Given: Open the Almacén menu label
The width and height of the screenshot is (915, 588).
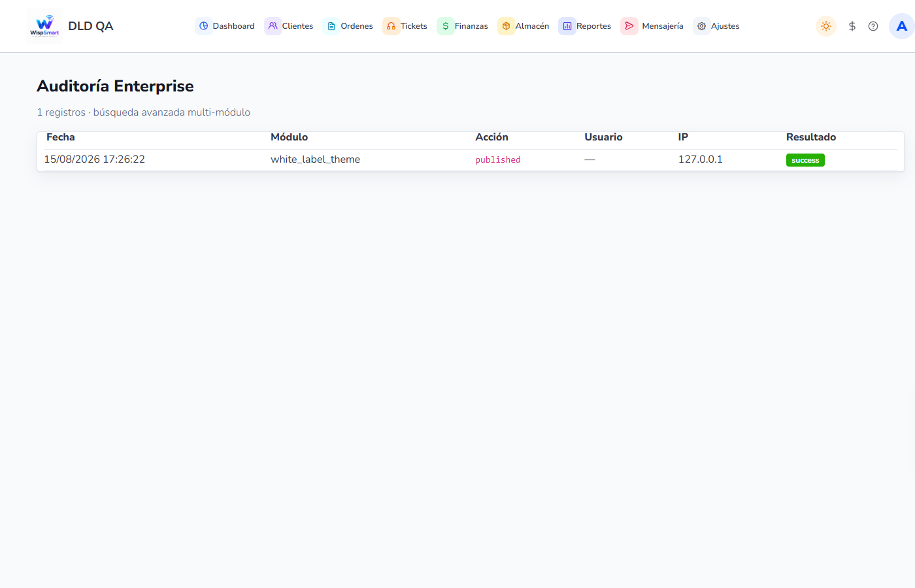Looking at the screenshot, I should click(532, 26).
